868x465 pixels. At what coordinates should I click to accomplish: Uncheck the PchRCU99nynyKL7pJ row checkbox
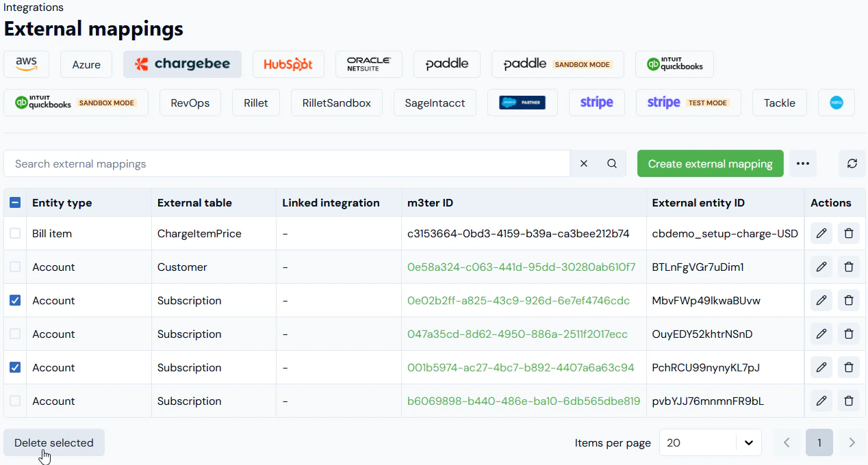tap(15, 367)
